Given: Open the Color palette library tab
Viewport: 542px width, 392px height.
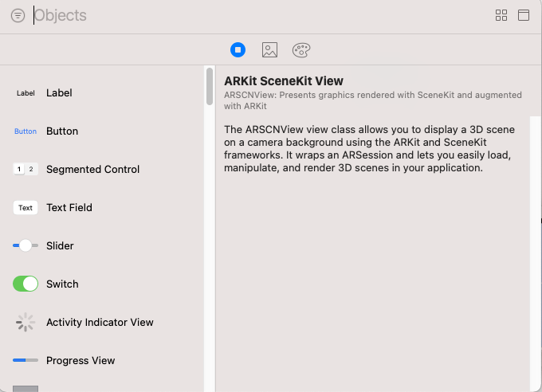Looking at the screenshot, I should 301,50.
